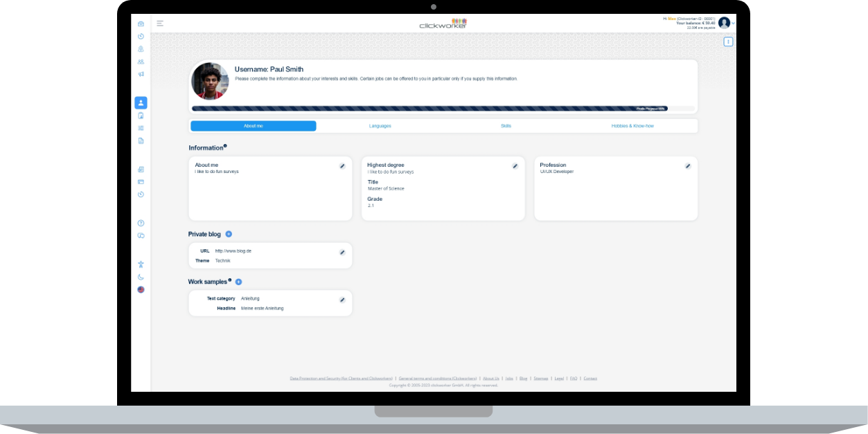868x434 pixels.
Task: Click the chat support icon in sidebar
Action: (x=141, y=236)
